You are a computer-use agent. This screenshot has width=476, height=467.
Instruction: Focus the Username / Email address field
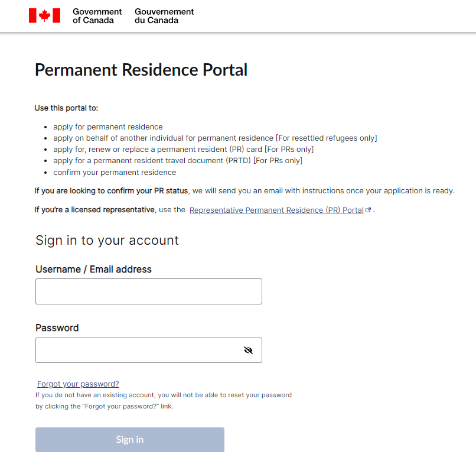click(148, 291)
